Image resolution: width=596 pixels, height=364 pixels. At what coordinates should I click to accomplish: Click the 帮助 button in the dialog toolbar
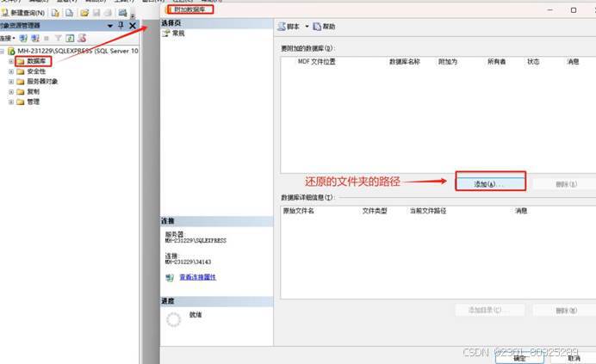pyautogui.click(x=324, y=27)
